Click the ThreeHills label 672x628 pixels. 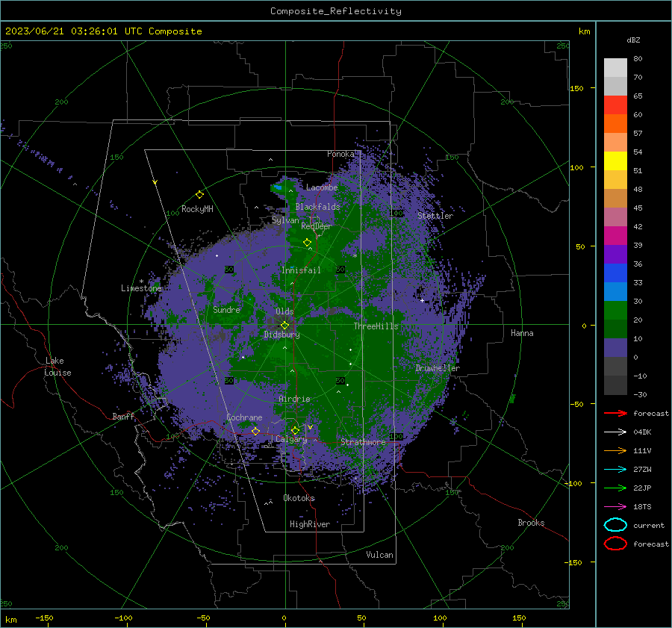pyautogui.click(x=376, y=326)
